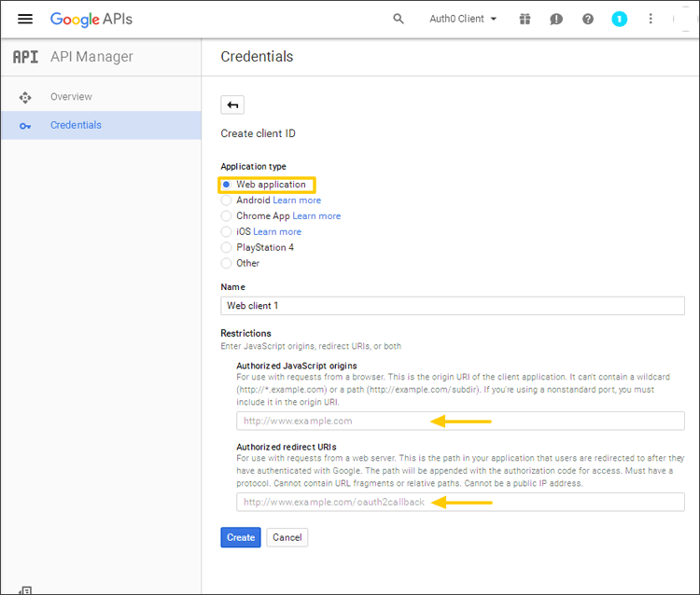This screenshot has width=700, height=595.
Task: Click the Authorized JavaScript origins field
Action: point(460,421)
